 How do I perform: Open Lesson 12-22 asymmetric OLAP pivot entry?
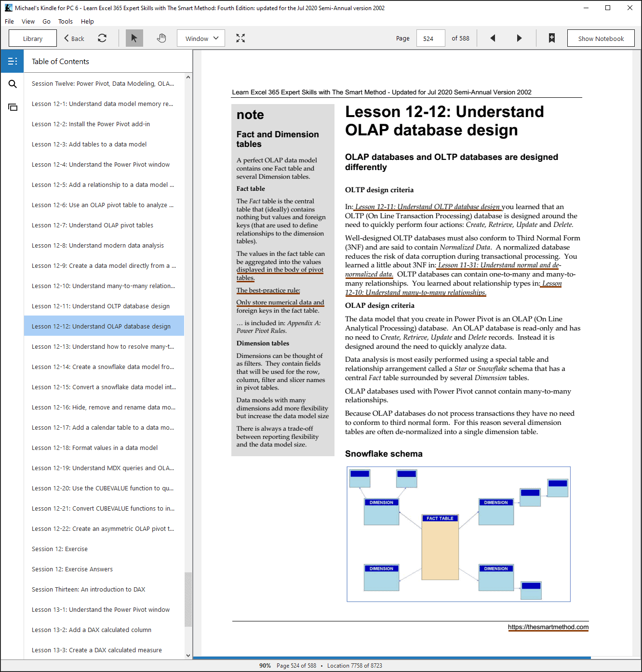pos(104,528)
